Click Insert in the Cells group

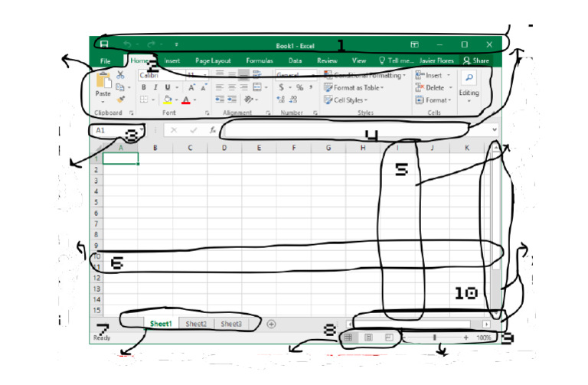tap(433, 75)
